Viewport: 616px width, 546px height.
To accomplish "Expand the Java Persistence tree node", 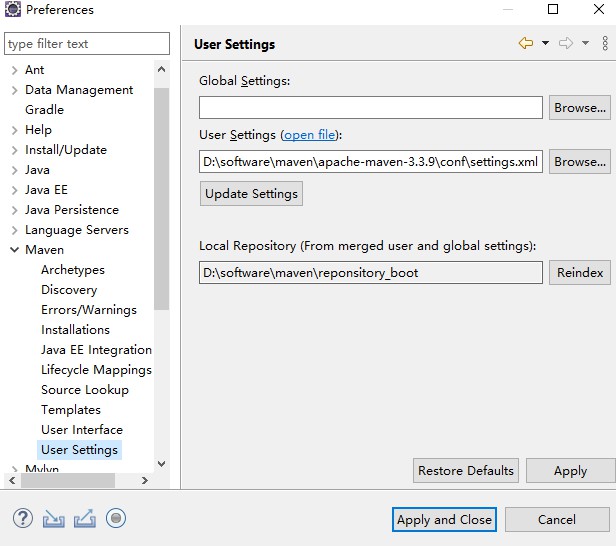I will tap(15, 210).
